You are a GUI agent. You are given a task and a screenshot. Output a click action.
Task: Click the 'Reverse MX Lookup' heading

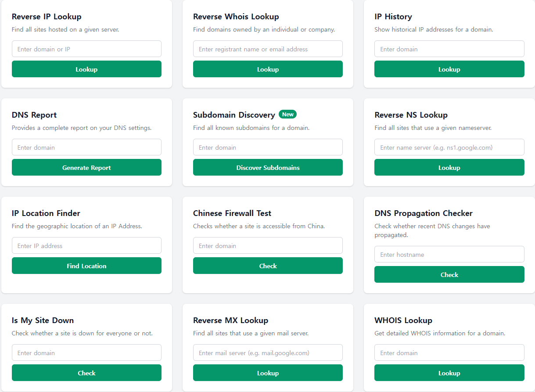(x=230, y=320)
